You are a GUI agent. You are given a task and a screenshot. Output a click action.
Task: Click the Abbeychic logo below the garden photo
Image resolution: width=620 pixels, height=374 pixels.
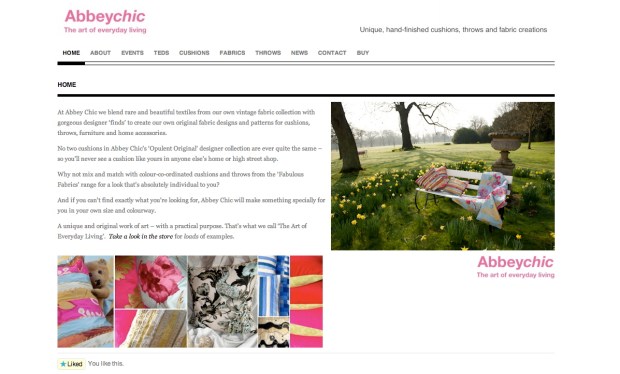point(516,267)
